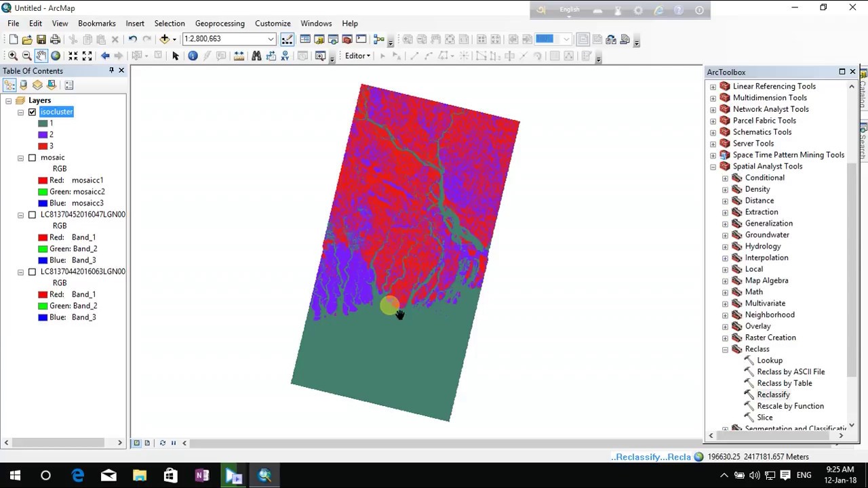Turn on the LC81370452016047LGN00 layer

32,214
